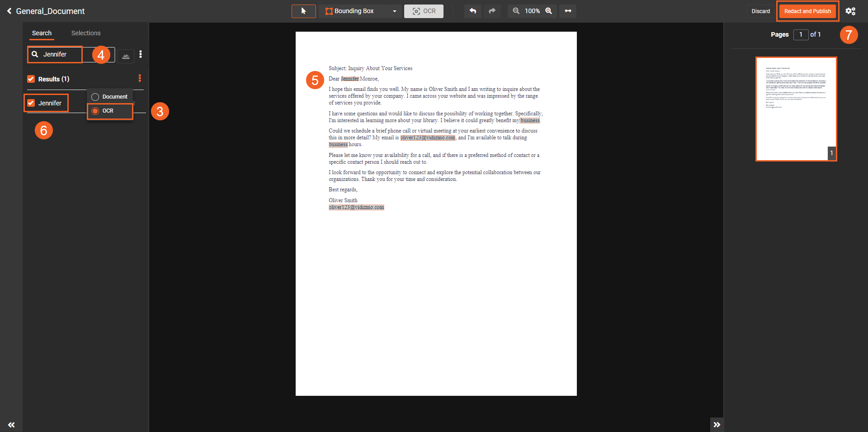This screenshot has width=868, height=432.
Task: Switch to the Selections tab
Action: (x=86, y=33)
